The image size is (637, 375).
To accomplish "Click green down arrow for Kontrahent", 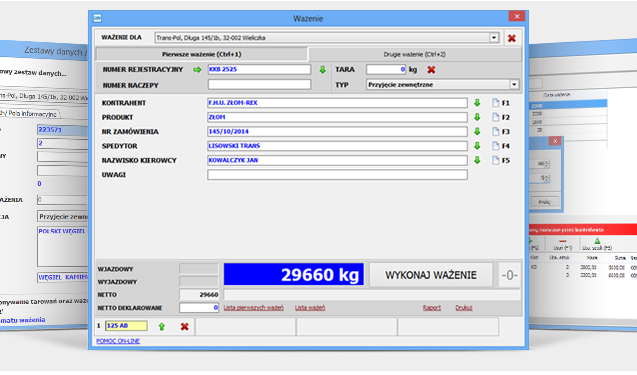I will (477, 103).
